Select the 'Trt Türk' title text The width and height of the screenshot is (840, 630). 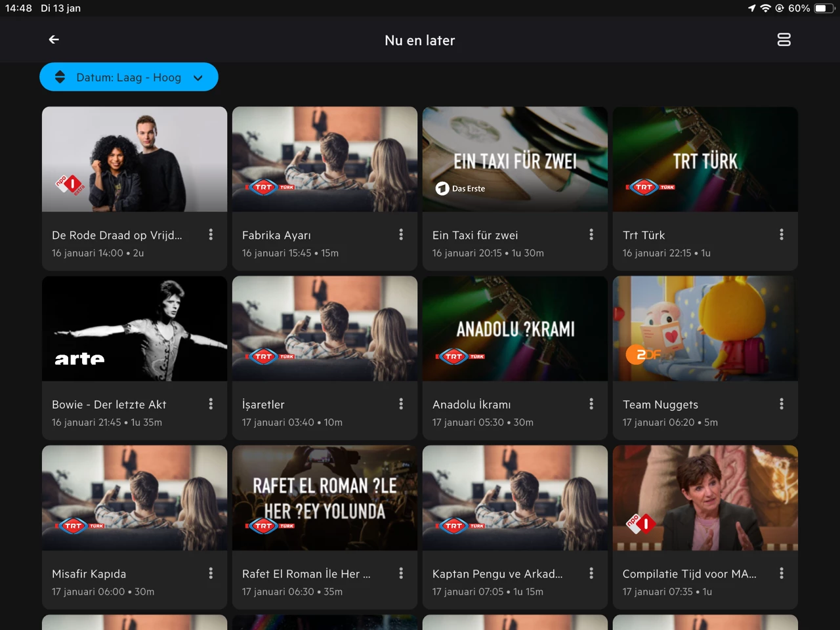pyautogui.click(x=644, y=235)
